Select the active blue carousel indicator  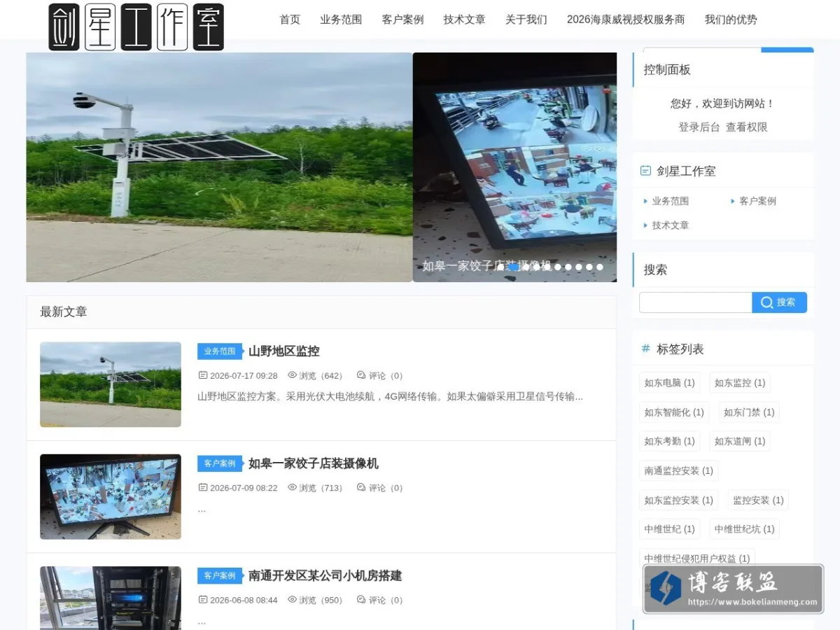(514, 267)
